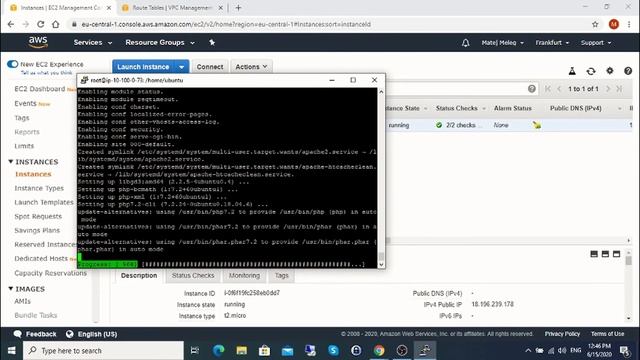Open the Resource Groups dropdown
Viewport: 640px width, 360px height.
coord(160,42)
